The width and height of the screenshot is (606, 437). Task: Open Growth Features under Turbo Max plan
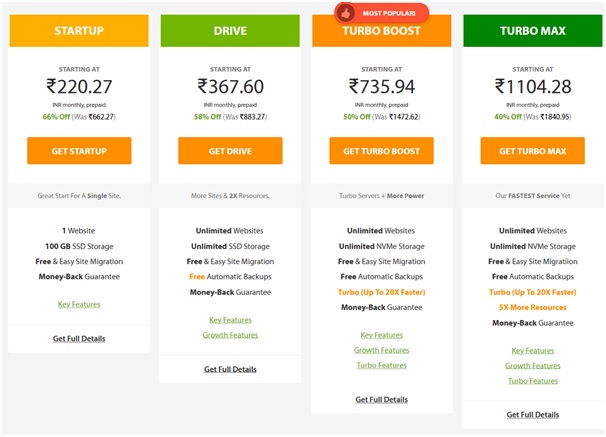(x=533, y=366)
